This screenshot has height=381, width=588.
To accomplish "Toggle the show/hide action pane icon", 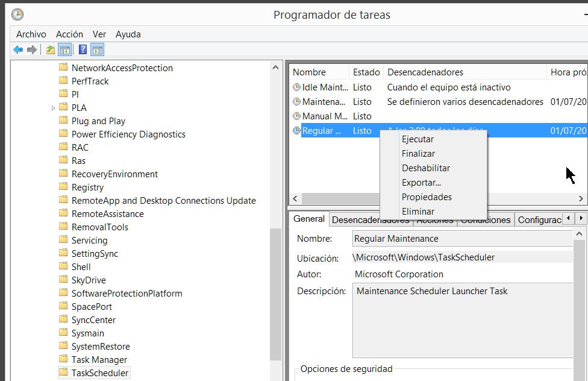I will [x=98, y=49].
